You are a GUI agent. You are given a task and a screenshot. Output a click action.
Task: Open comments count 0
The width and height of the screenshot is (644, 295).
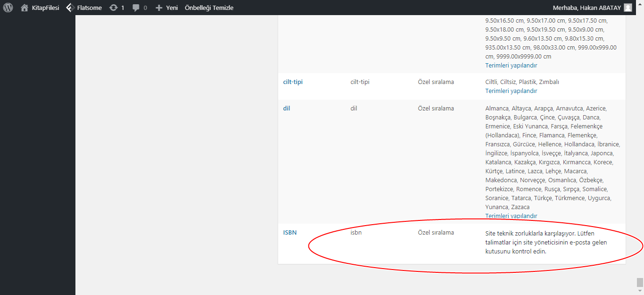(145, 8)
